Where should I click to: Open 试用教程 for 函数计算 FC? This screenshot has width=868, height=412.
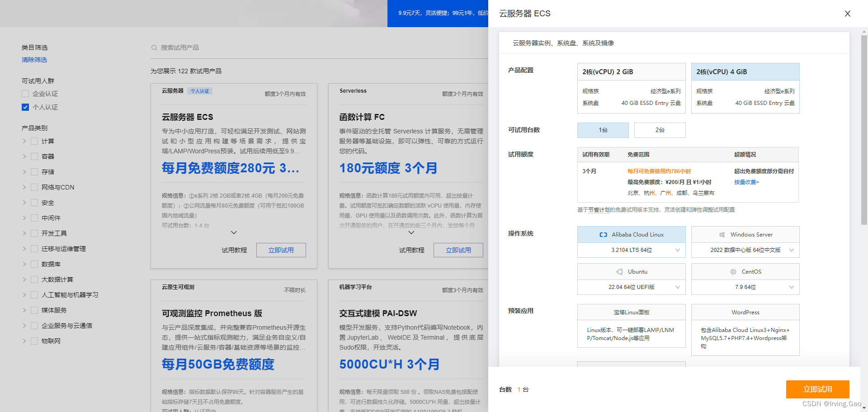click(x=411, y=250)
